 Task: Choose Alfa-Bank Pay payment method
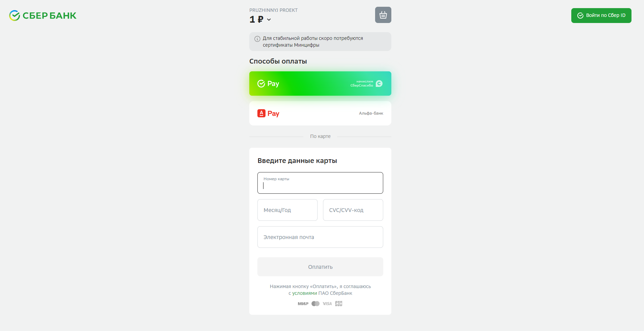pos(320,113)
